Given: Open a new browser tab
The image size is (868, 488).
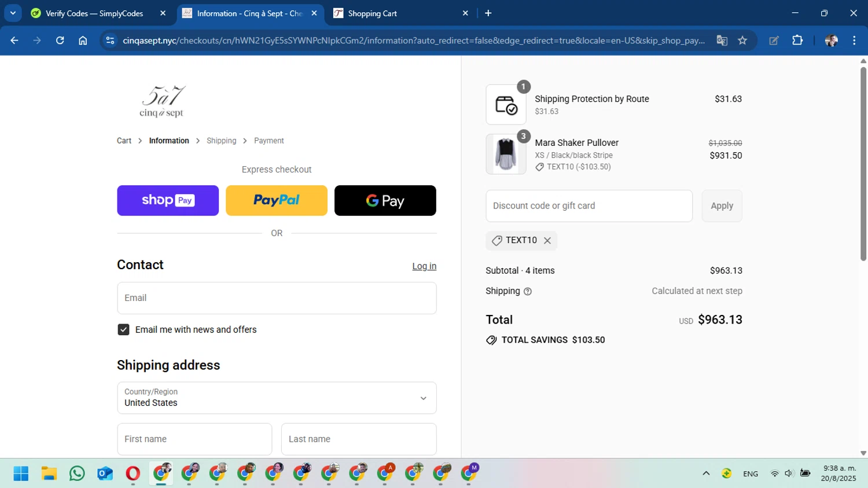Looking at the screenshot, I should (x=488, y=13).
